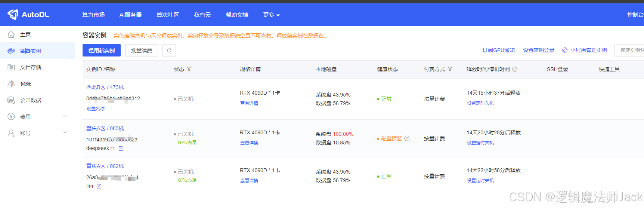Click the question icon beside 磁盘预警

coord(407,138)
